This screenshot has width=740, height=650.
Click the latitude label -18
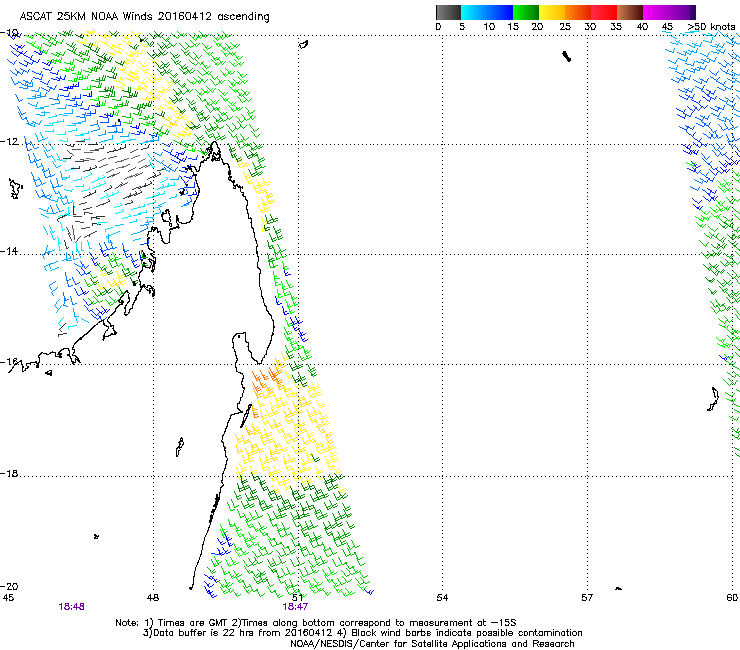pyautogui.click(x=9, y=473)
